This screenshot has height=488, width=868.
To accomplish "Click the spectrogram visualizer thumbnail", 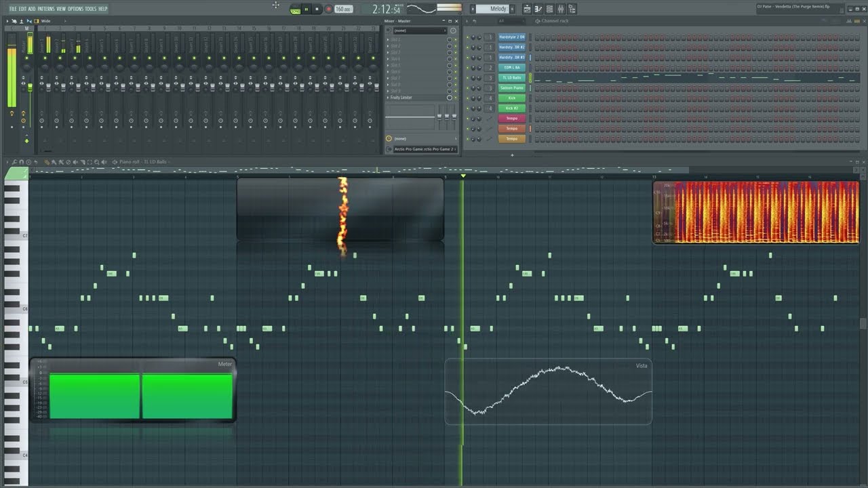I will coord(756,212).
